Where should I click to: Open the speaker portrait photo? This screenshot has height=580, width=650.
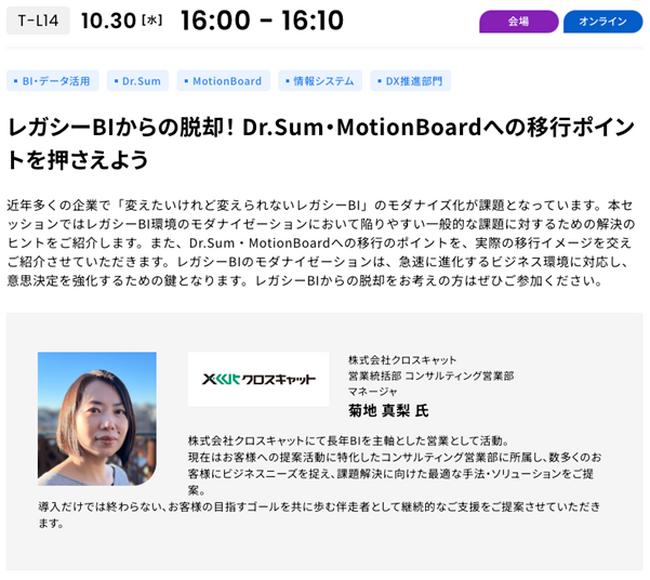click(x=97, y=419)
